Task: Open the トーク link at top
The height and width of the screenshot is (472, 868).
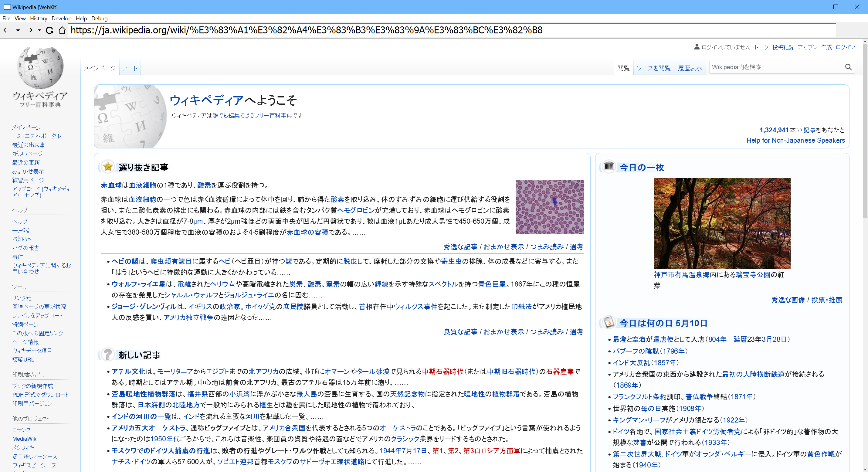Action: 761,47
